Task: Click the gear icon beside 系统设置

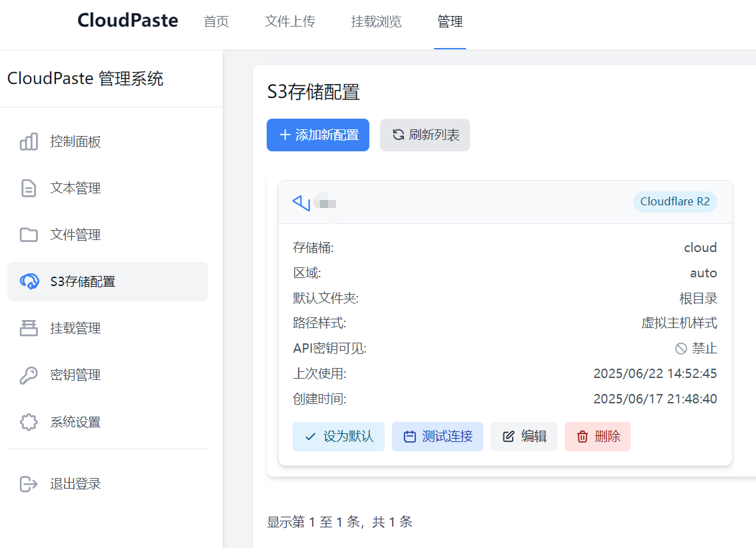Action: pos(29,422)
